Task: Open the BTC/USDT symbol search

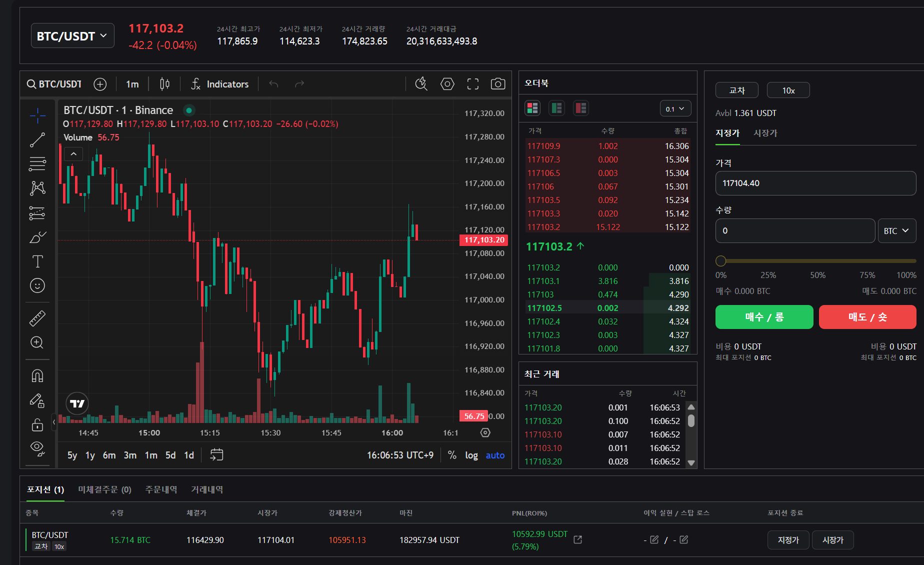Action: tap(54, 84)
